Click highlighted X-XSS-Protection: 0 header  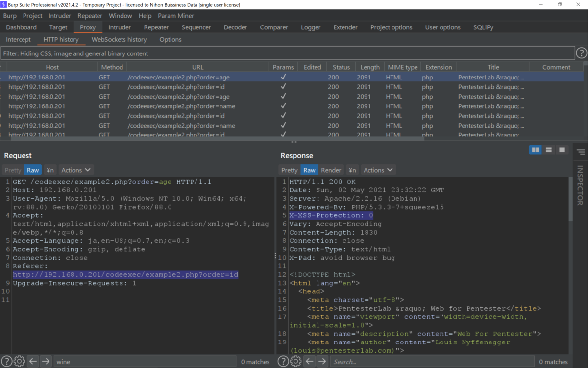331,215
